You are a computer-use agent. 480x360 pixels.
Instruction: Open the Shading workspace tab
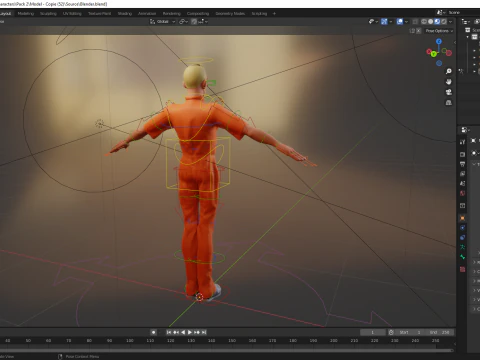[125, 14]
